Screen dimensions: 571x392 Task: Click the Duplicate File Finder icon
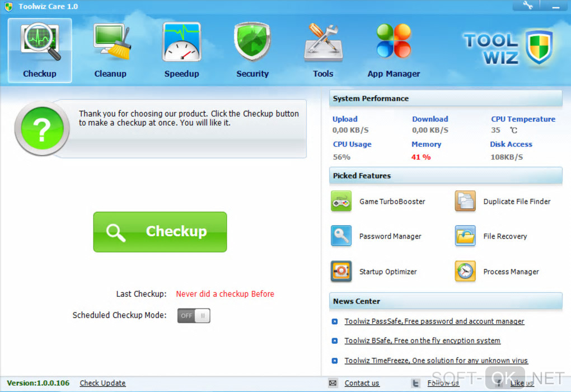[x=465, y=201]
